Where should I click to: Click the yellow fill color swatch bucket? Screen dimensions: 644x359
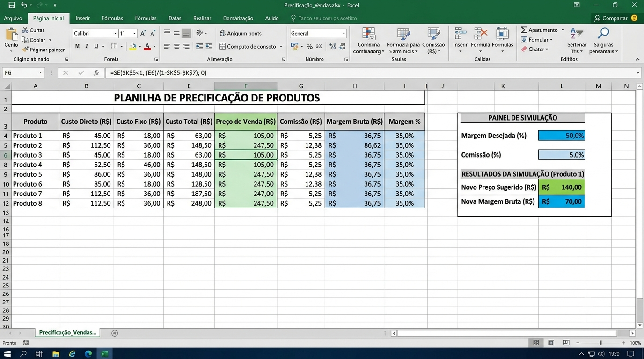point(133,46)
